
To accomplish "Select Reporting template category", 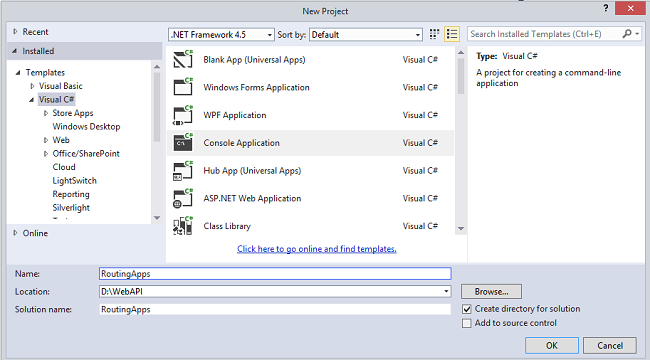I will tap(71, 194).
